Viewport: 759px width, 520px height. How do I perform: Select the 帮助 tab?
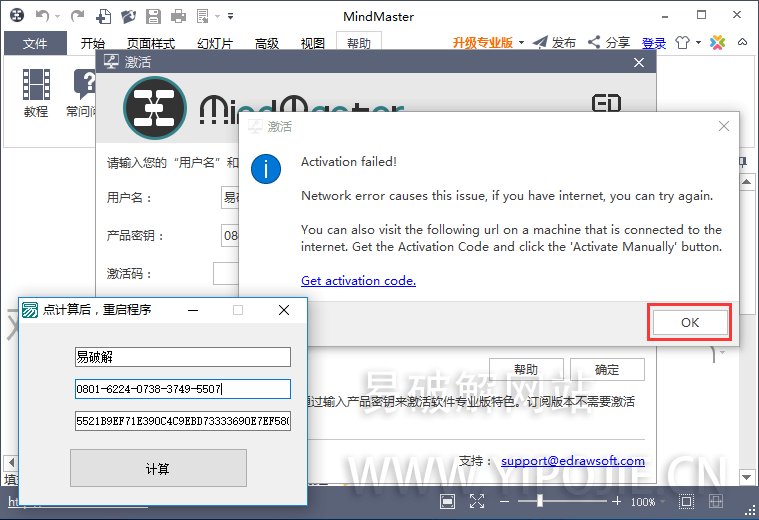pos(359,43)
